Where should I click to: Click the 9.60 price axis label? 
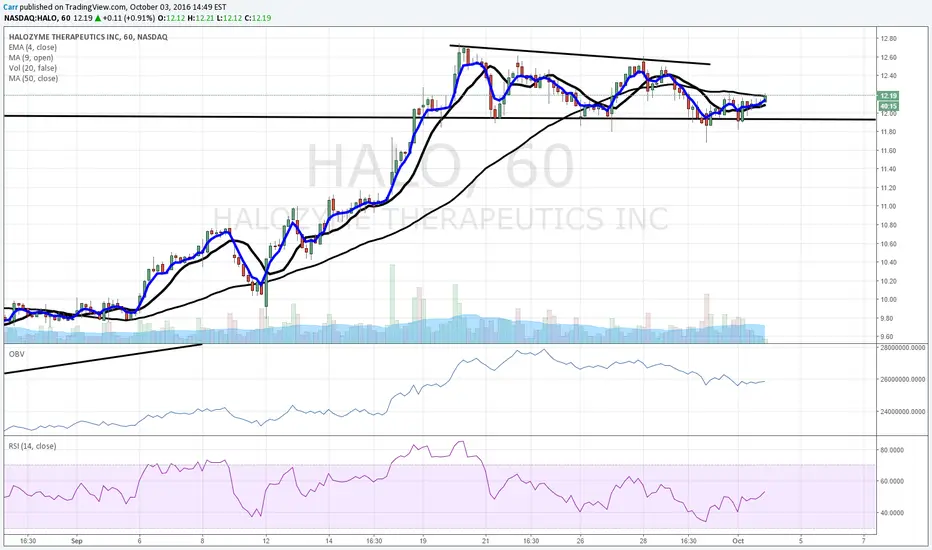[889, 337]
